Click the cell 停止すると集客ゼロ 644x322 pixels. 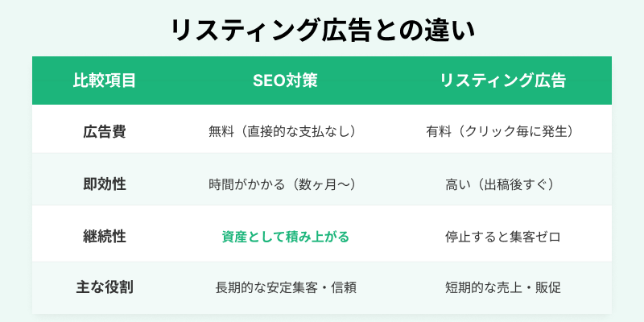click(502, 237)
